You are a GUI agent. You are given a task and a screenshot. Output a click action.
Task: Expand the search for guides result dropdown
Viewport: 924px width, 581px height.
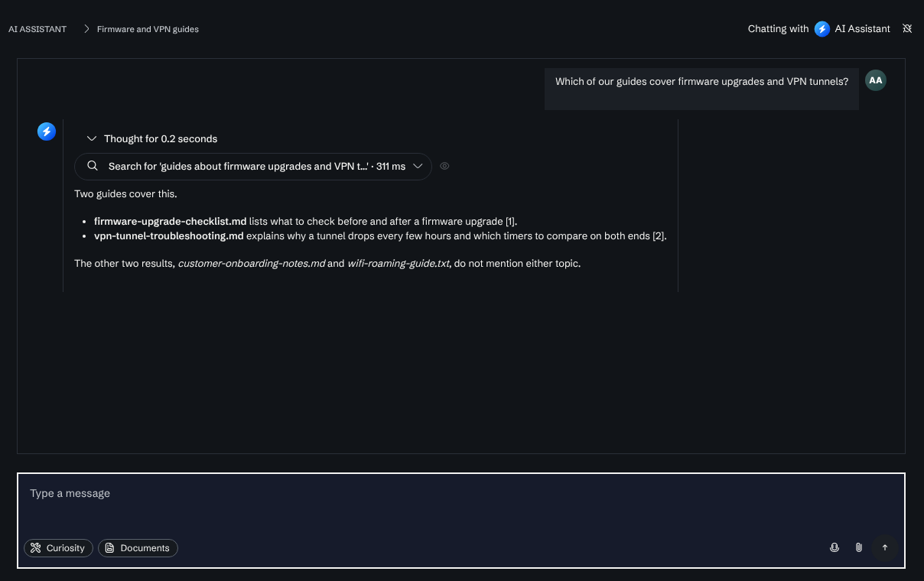pyautogui.click(x=418, y=166)
